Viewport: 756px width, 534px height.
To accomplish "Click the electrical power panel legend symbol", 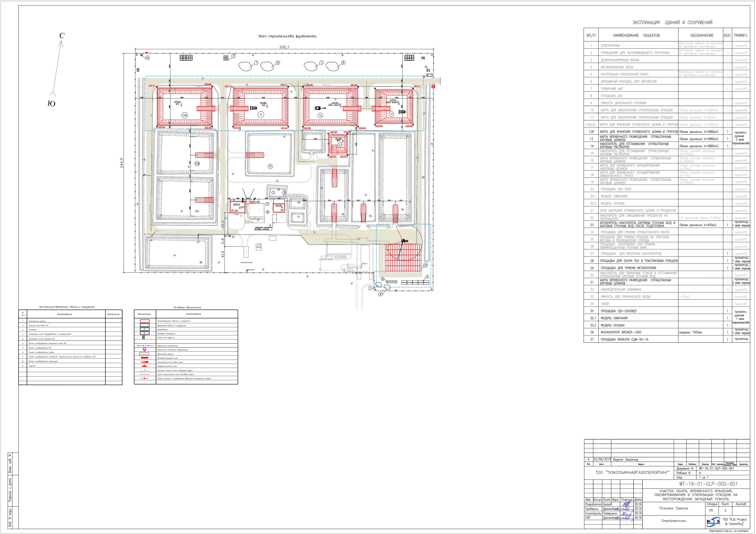I will pos(144,362).
